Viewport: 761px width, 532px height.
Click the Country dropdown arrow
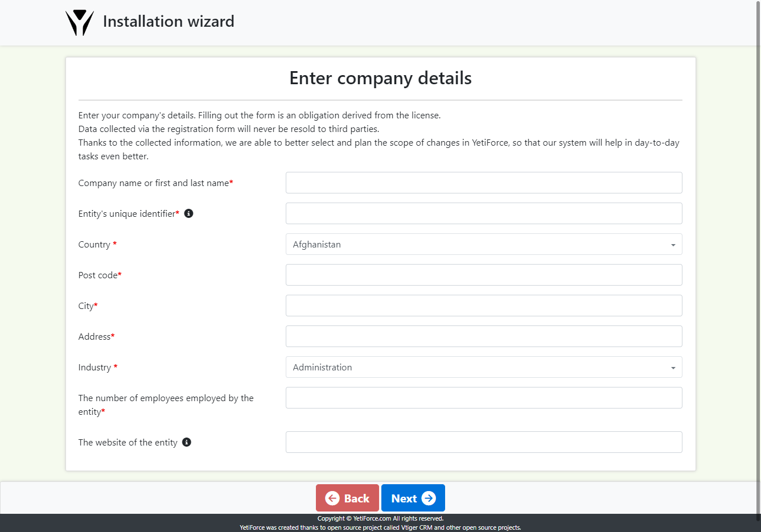(x=673, y=245)
